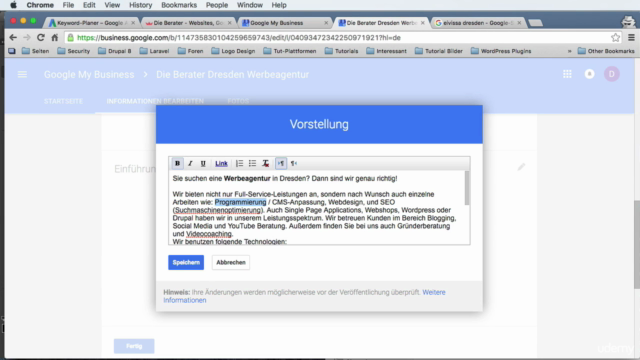Toggle underline formatting in editor toolbar
Image resolution: width=640 pixels, height=360 pixels.
tap(203, 163)
